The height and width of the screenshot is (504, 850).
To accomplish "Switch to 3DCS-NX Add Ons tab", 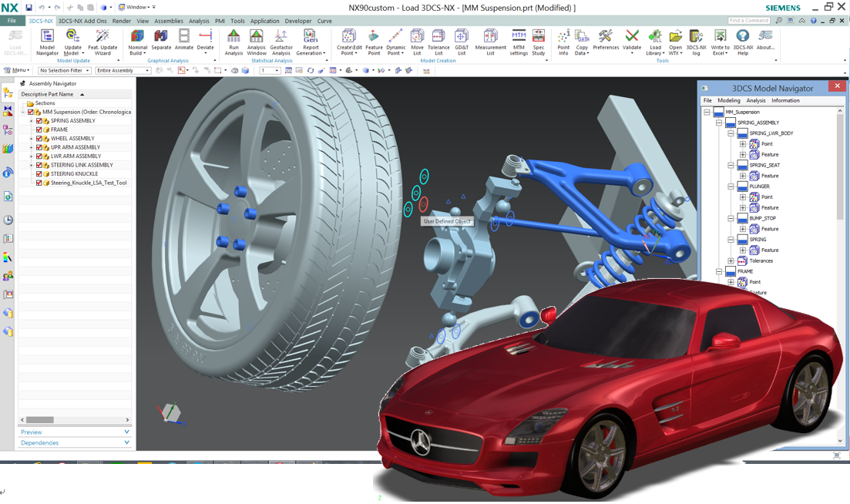I will (82, 21).
